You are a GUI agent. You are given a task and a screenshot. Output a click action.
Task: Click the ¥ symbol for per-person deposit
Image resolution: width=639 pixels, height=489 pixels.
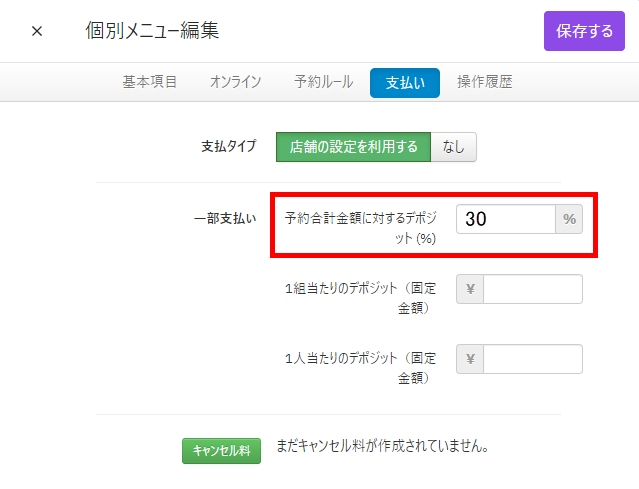pyautogui.click(x=470, y=359)
